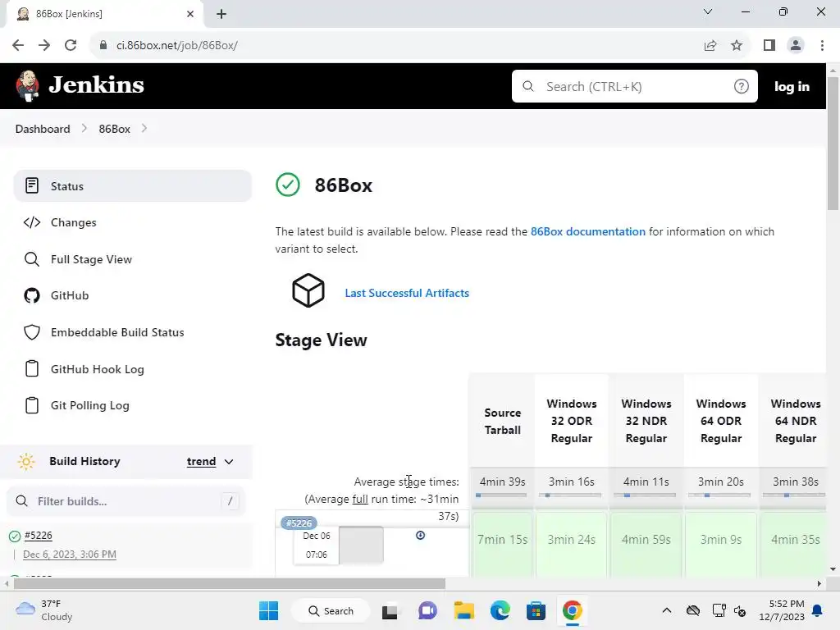
Task: Click the browser back arrow
Action: point(18,45)
